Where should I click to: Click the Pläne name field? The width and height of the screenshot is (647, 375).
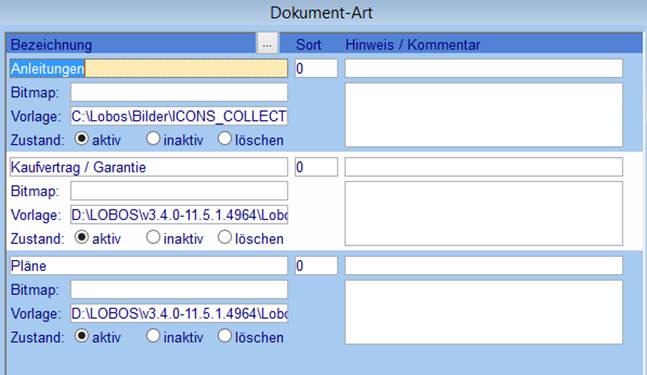(149, 266)
